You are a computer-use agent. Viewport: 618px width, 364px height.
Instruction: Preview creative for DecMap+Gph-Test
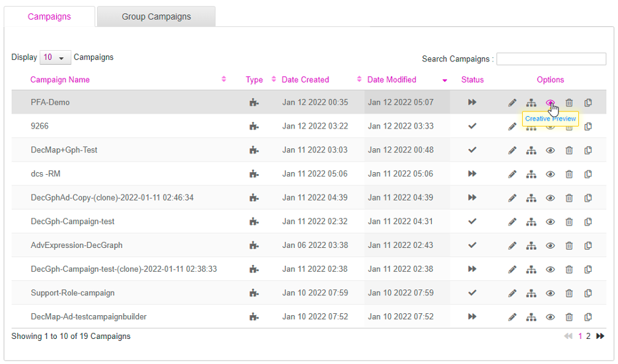tap(550, 150)
